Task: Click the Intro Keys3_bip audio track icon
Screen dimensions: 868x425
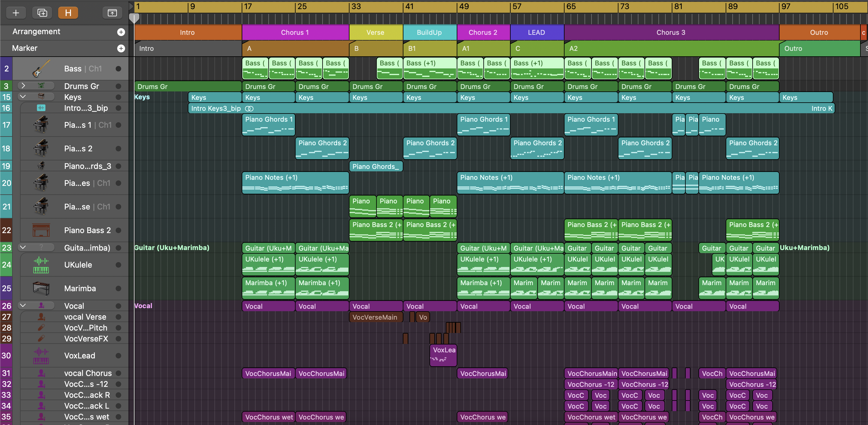Action: [x=41, y=108]
